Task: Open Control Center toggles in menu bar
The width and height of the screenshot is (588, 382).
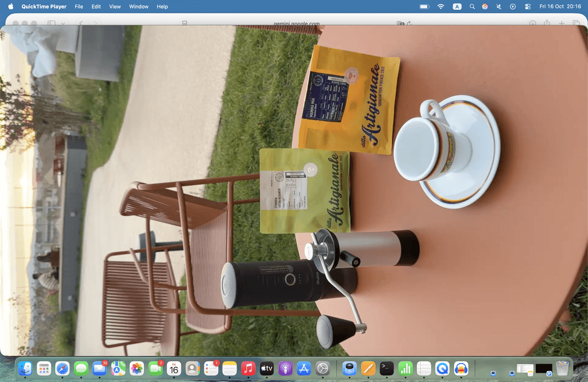Action: (x=528, y=6)
